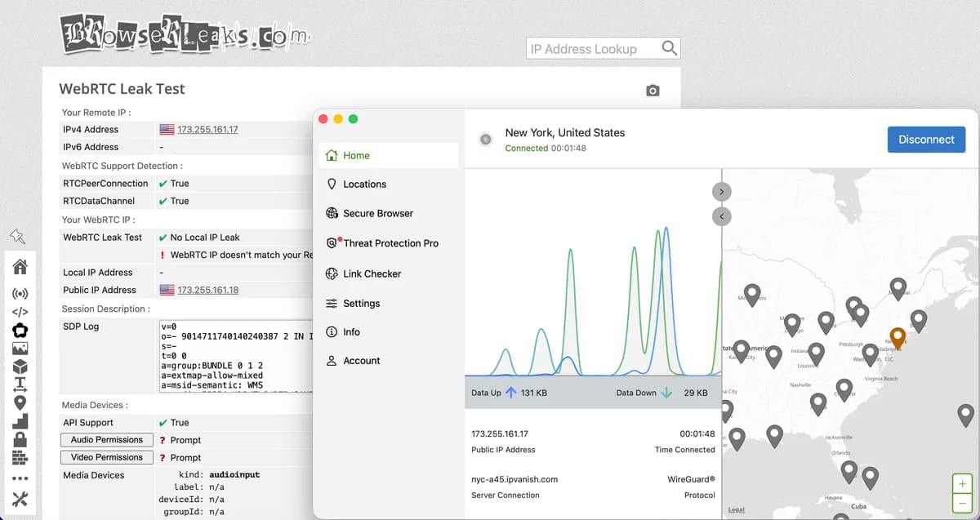Click the Disconnect button
This screenshot has height=520, width=980.
(x=926, y=140)
